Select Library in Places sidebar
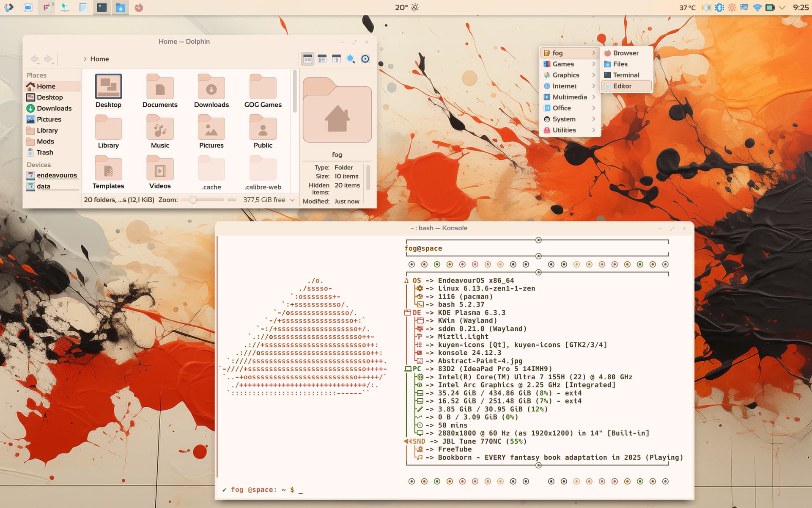The image size is (812, 508). tap(53, 130)
